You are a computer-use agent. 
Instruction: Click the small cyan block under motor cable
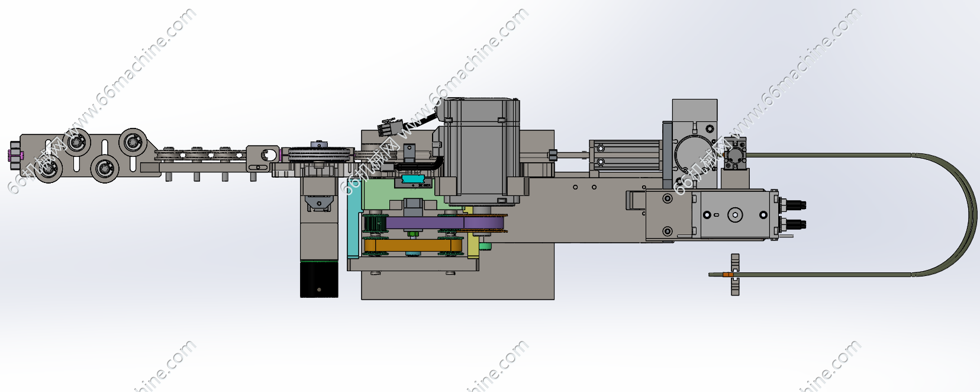[412, 178]
